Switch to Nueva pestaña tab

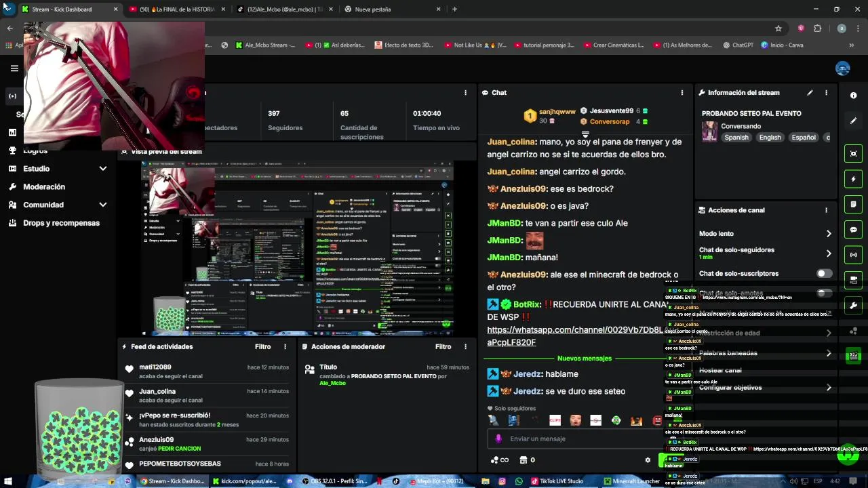[x=391, y=9]
